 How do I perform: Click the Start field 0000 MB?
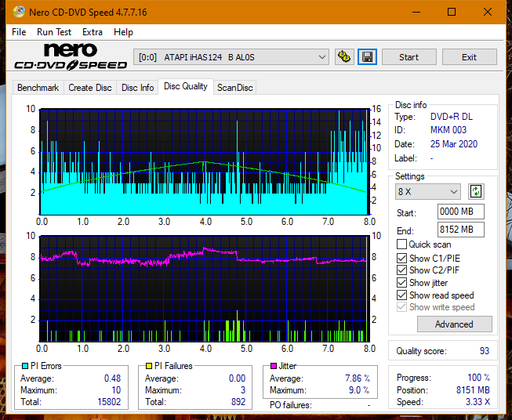460,212
